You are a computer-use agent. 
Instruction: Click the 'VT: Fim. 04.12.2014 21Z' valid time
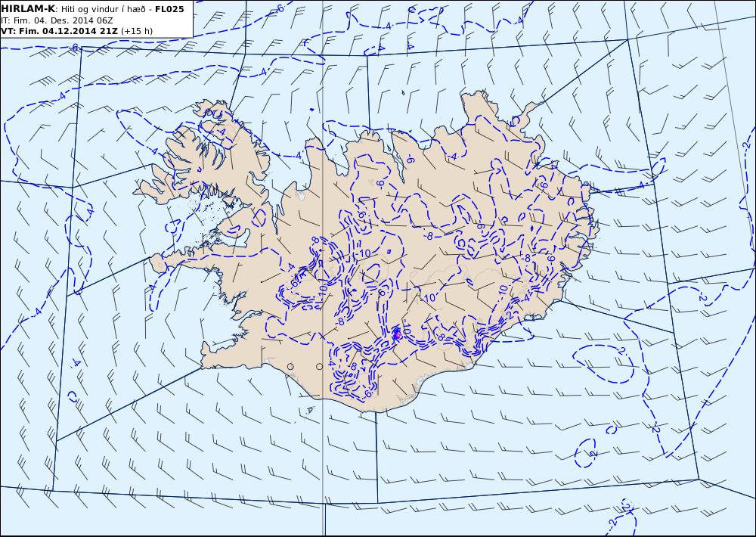[60, 31]
